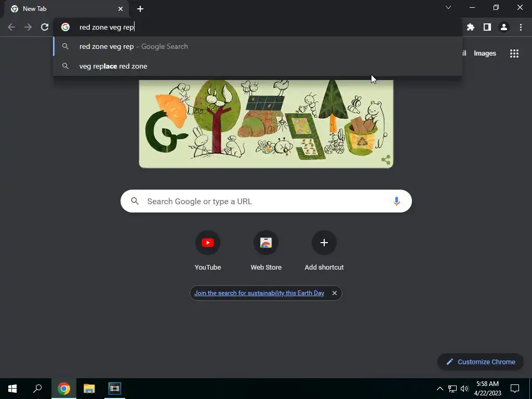Toggle the Chrome side panel icon
Image resolution: width=532 pixels, height=399 pixels.
click(487, 27)
